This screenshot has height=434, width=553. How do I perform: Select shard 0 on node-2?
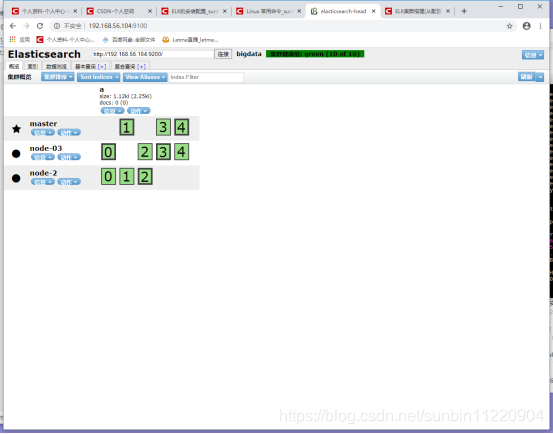[108, 176]
